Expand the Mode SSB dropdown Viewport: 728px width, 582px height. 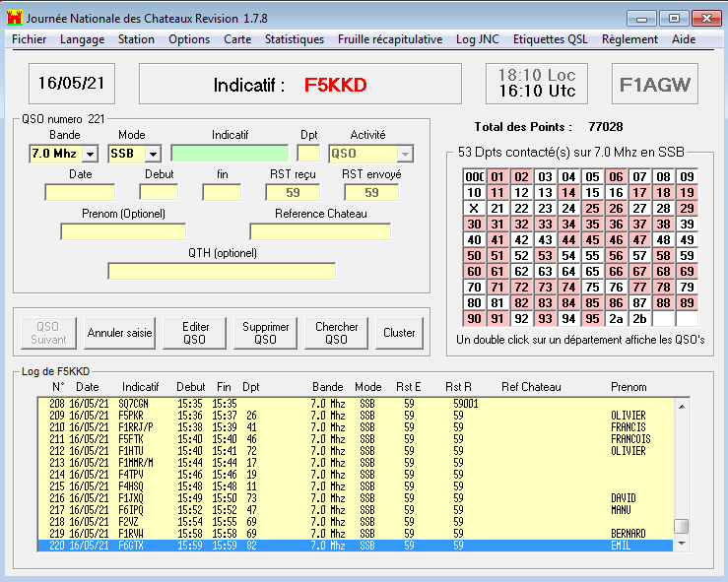tap(153, 154)
